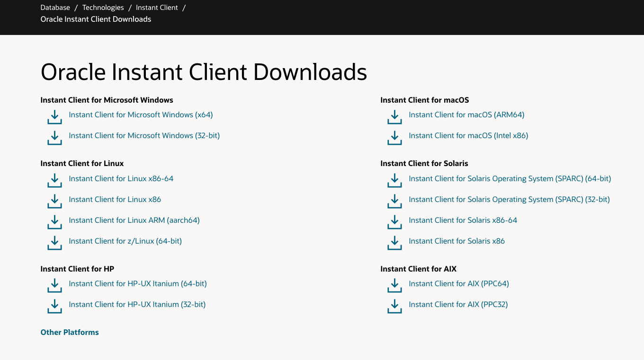Click the Instant Client for AIX heading

tap(419, 269)
